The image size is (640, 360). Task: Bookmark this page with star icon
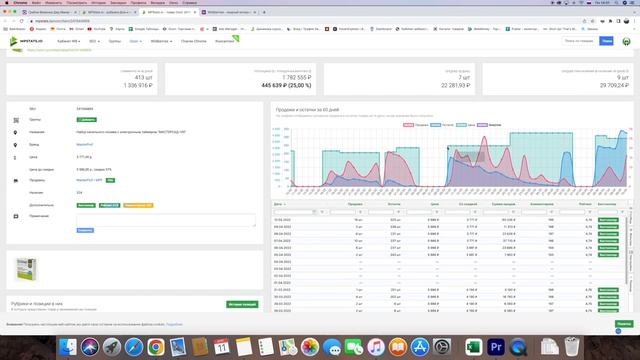[592, 21]
